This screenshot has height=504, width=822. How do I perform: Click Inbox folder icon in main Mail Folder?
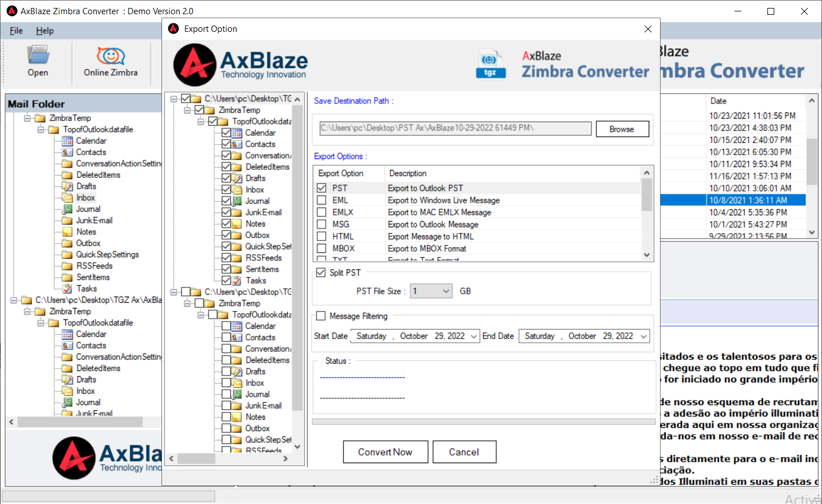(68, 198)
